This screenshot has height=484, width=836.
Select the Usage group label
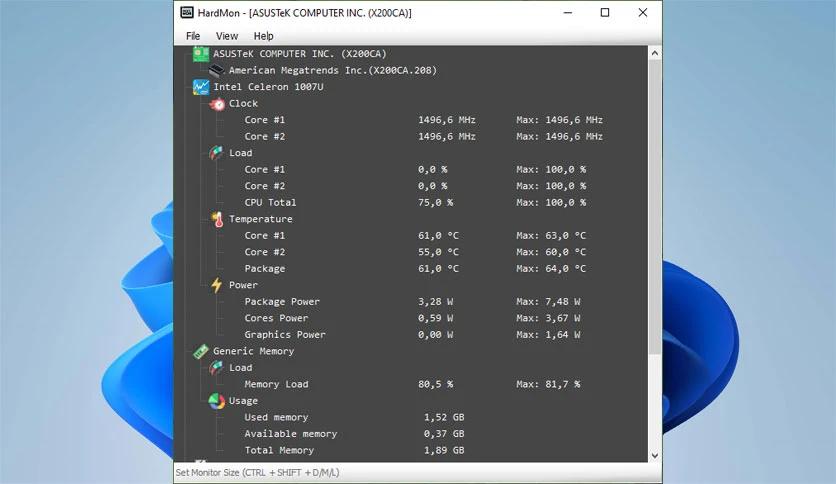(243, 401)
